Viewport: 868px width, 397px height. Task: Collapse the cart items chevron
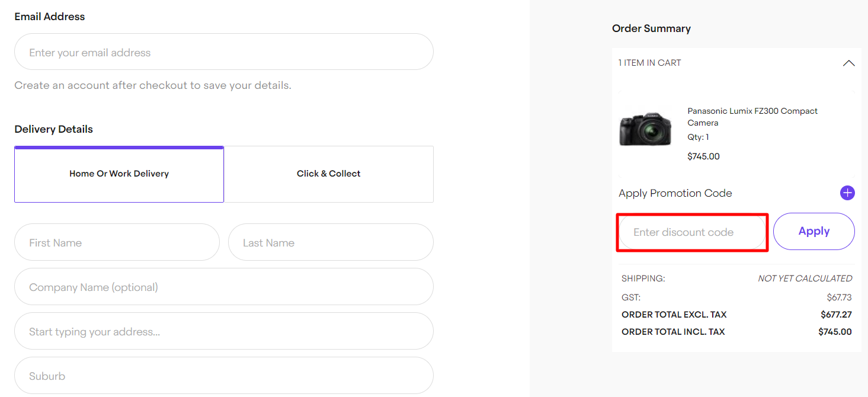pos(848,63)
